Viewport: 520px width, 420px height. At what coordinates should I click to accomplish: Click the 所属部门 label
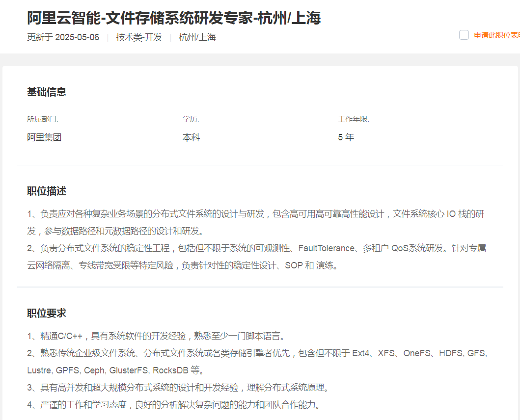[x=42, y=119]
